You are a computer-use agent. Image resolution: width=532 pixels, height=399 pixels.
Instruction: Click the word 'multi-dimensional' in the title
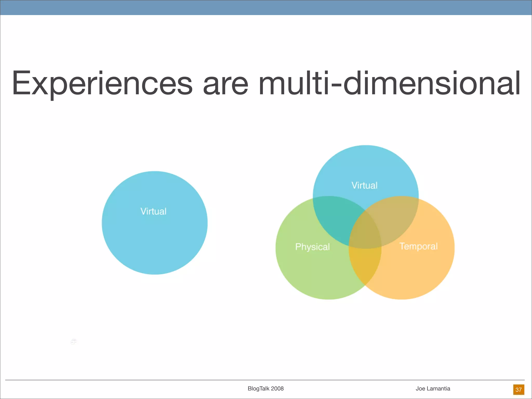pos(390,83)
